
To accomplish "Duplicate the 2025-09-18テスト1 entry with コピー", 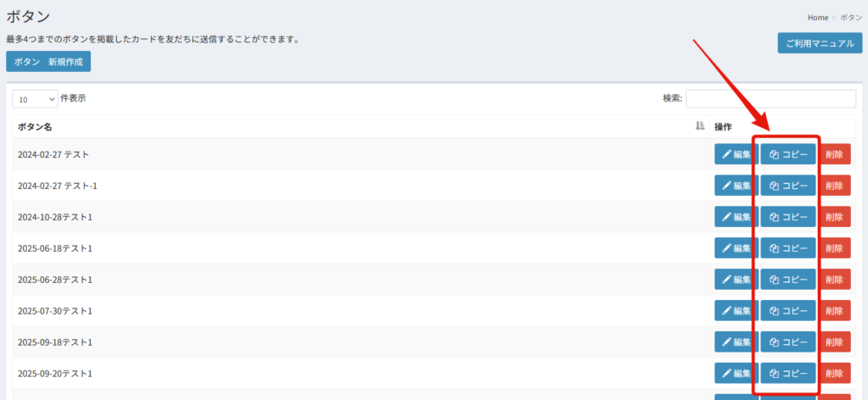I will (x=787, y=342).
